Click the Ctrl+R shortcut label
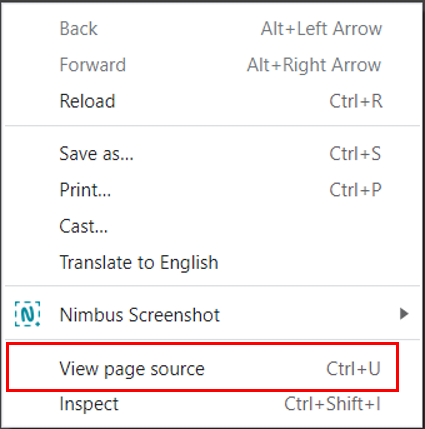Image resolution: width=425 pixels, height=429 pixels. (356, 101)
